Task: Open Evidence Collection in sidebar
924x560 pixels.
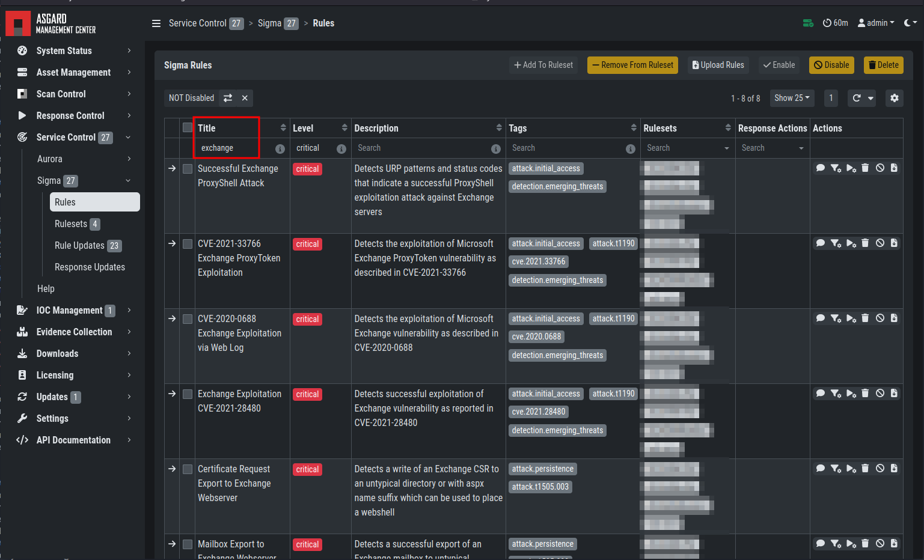Action: 75,332
